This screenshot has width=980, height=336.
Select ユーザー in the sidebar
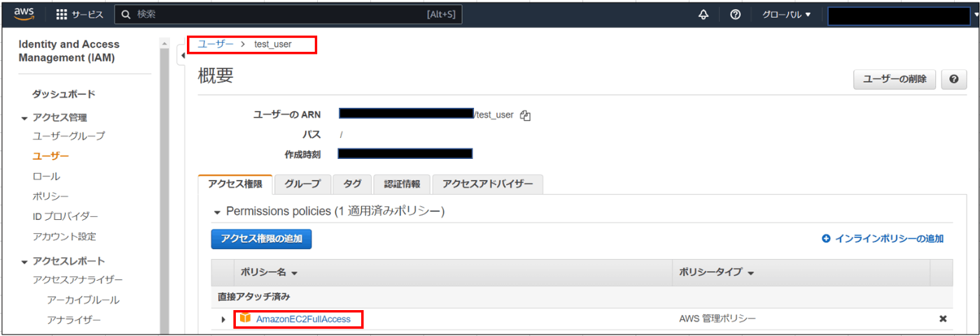coord(50,155)
